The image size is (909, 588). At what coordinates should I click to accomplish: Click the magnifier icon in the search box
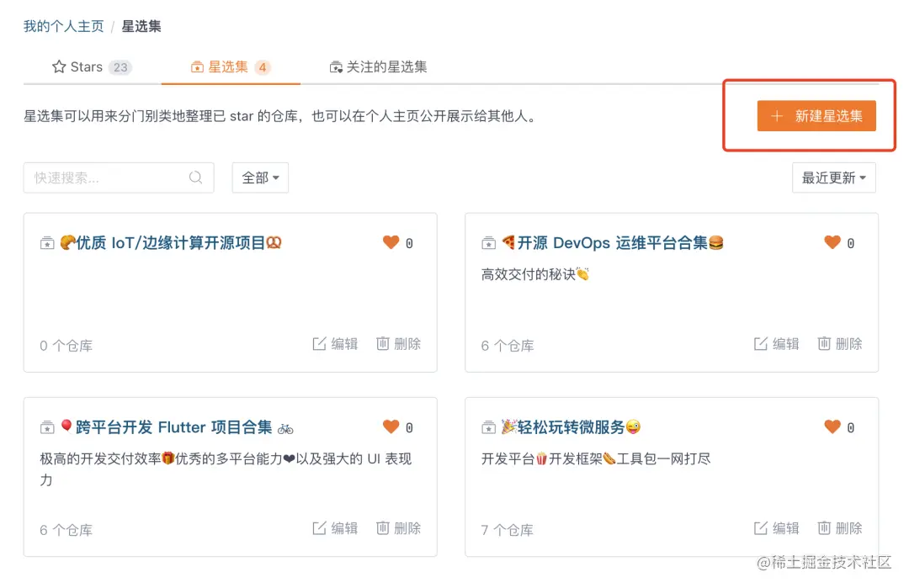(x=195, y=177)
